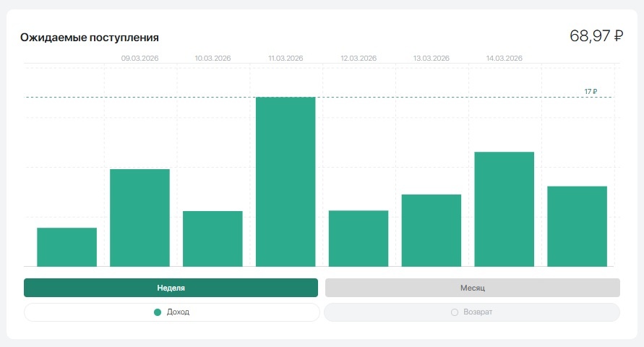
Task: Select the bar for 14.03.2026
Action: point(505,210)
